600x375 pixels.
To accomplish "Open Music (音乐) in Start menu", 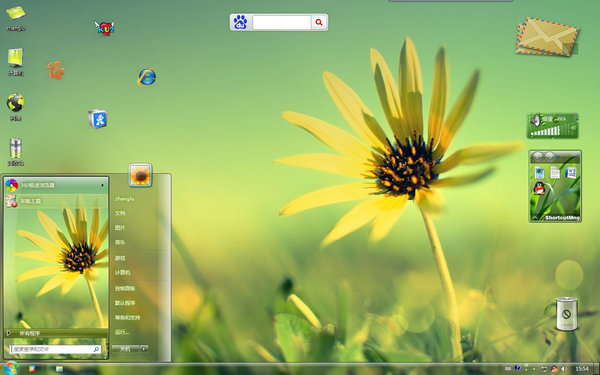I will click(x=120, y=242).
